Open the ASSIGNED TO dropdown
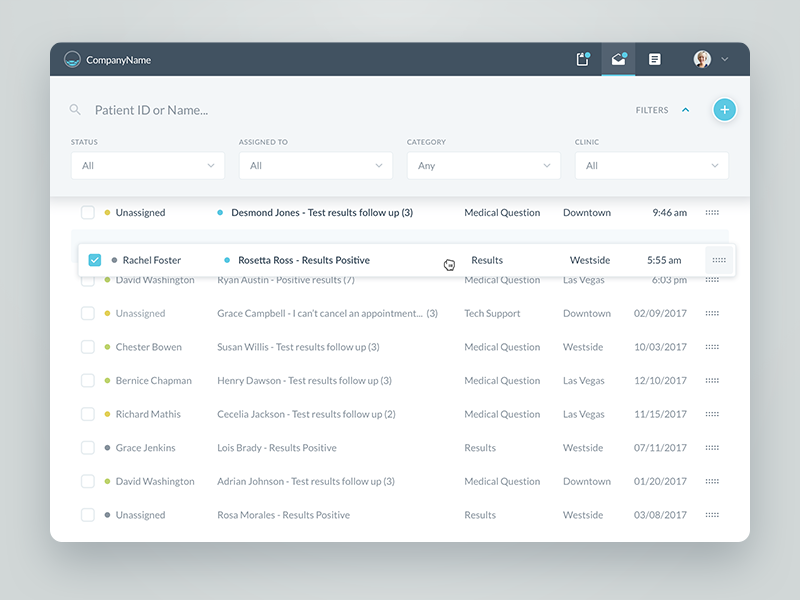This screenshot has height=600, width=800. tap(315, 165)
